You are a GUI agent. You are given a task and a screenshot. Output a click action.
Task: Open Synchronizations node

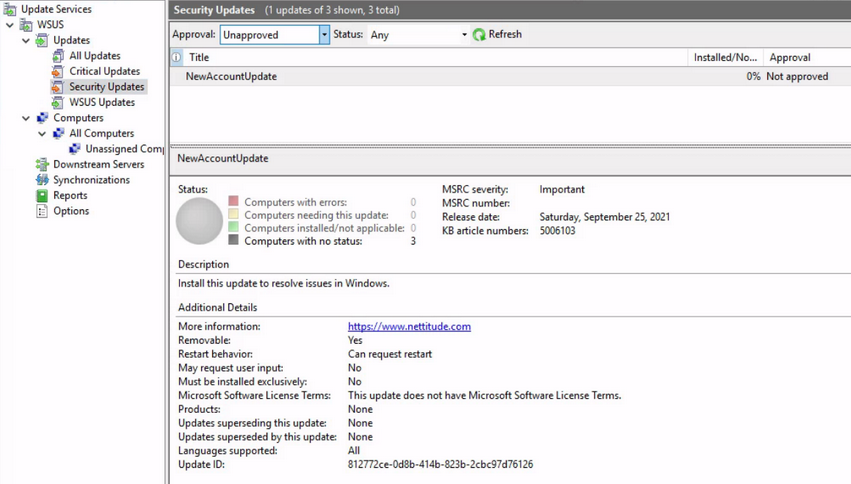(x=91, y=180)
